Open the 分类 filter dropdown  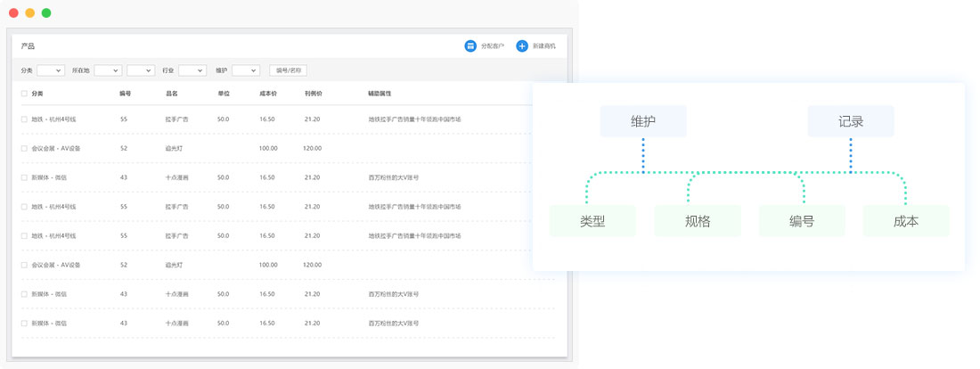[x=50, y=70]
